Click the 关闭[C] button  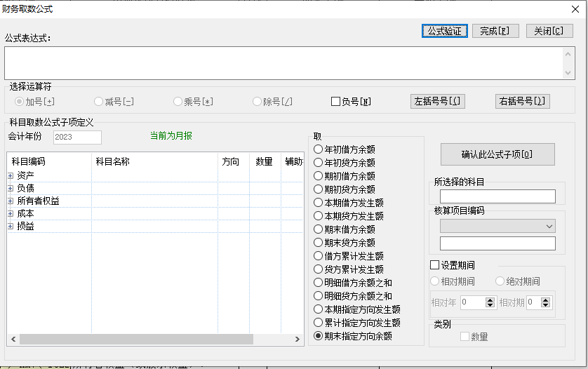tap(549, 31)
